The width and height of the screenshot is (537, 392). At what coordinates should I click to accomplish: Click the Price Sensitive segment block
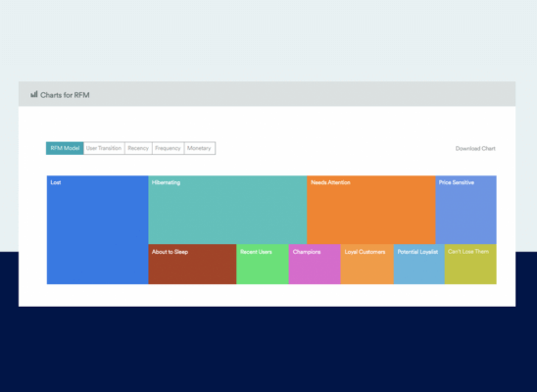click(465, 210)
